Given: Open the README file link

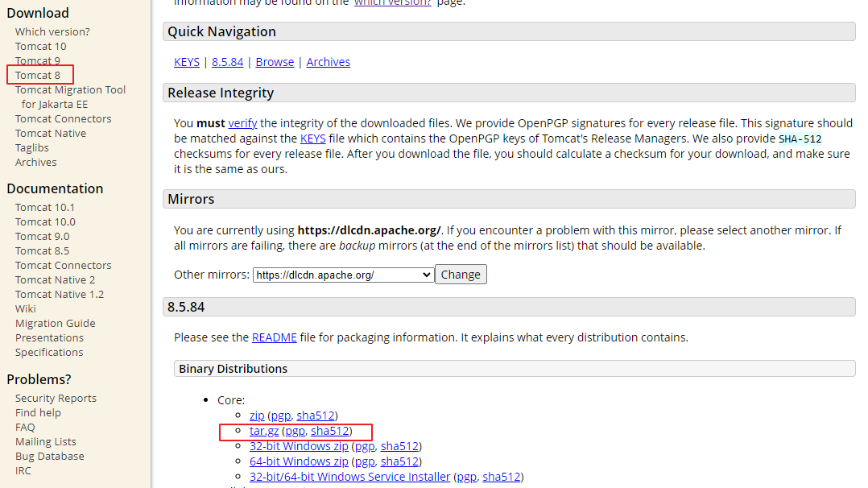Looking at the screenshot, I should (274, 337).
